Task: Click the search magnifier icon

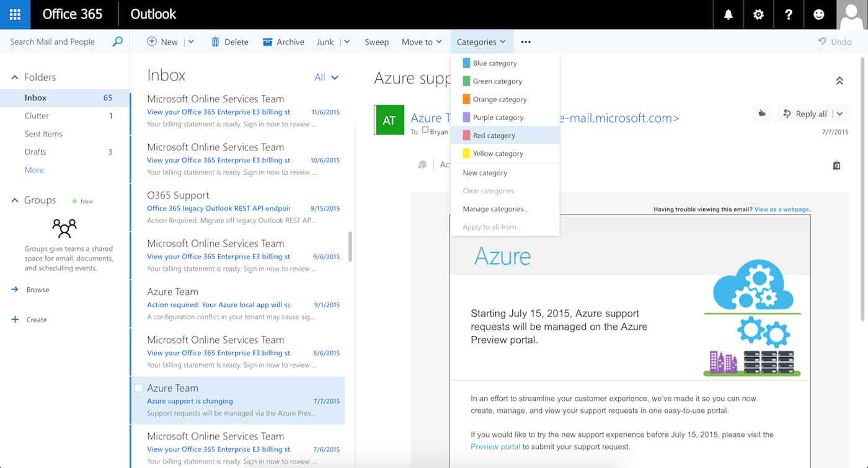Action: pyautogui.click(x=117, y=42)
